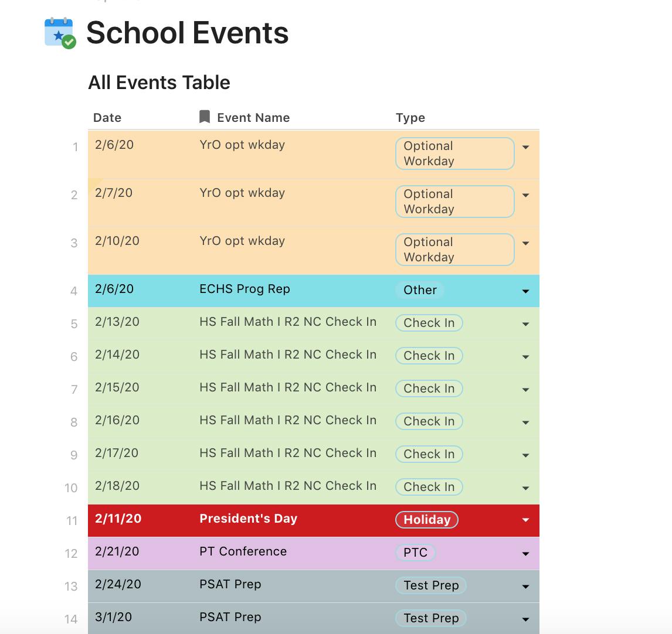Screen dimensions: 672x634
Task: Select row number 11
Action: tap(72, 521)
